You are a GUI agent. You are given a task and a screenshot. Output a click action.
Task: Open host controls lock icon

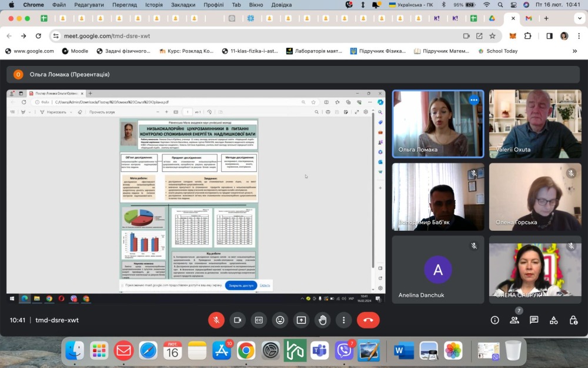tap(573, 320)
